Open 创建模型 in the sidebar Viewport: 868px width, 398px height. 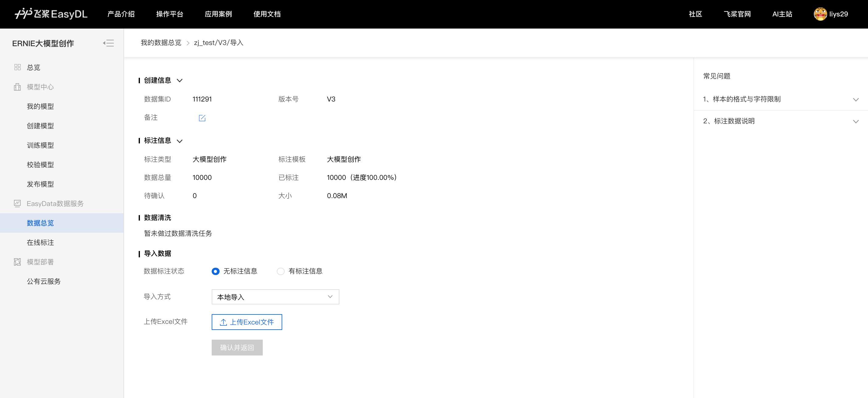(40, 126)
